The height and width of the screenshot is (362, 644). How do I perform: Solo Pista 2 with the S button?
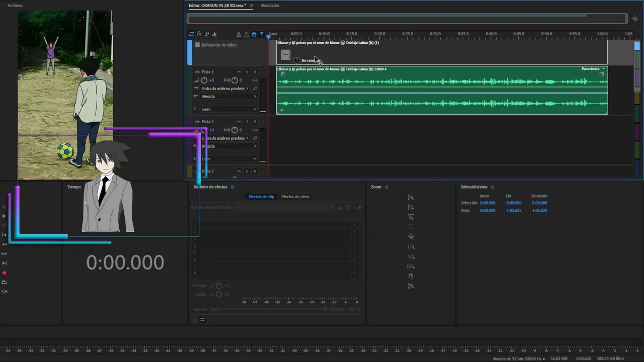click(x=247, y=122)
